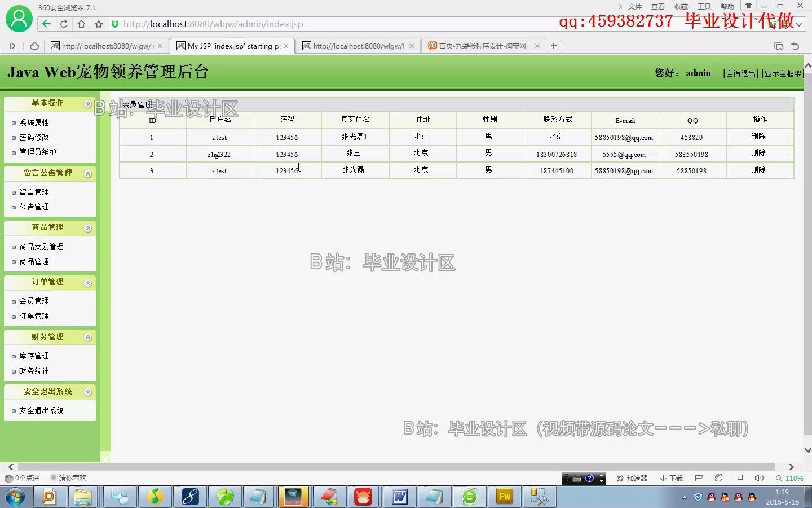Open 财务统计 in the sidebar
Screen dimensions: 812x508
click(34, 371)
